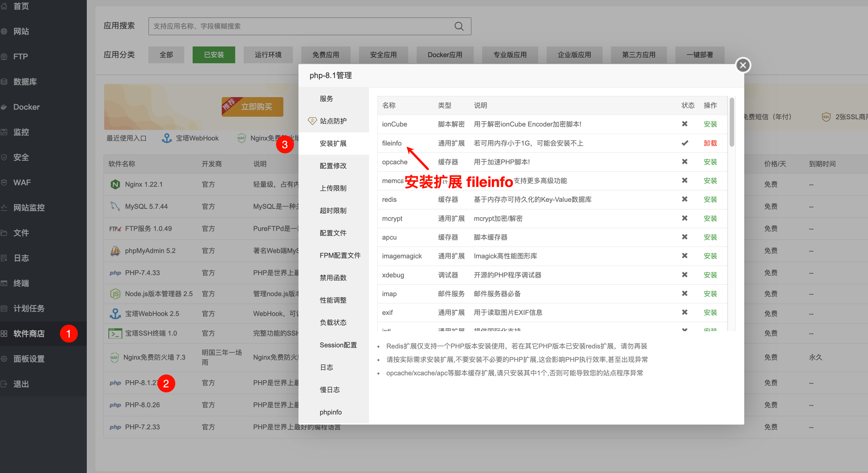Screen dimensions: 868x473
Task: Open the 文件 file manager
Action: [x=21, y=233]
